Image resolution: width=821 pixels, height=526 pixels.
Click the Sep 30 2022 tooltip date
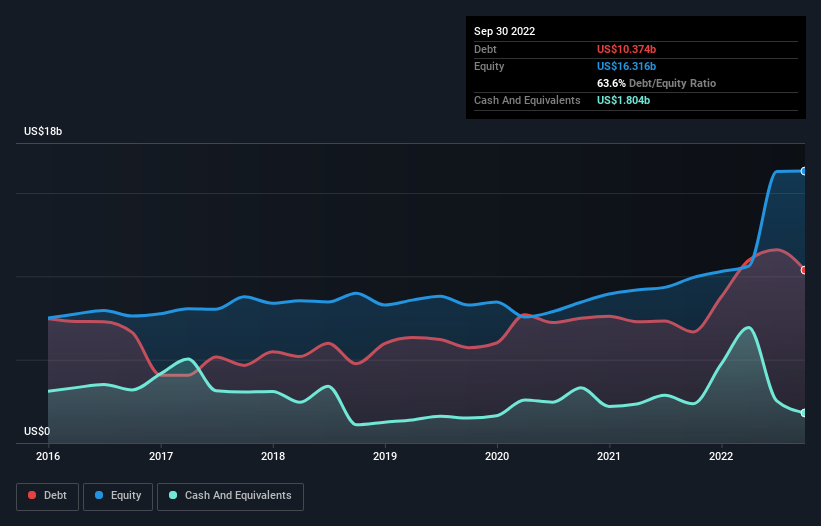(504, 31)
